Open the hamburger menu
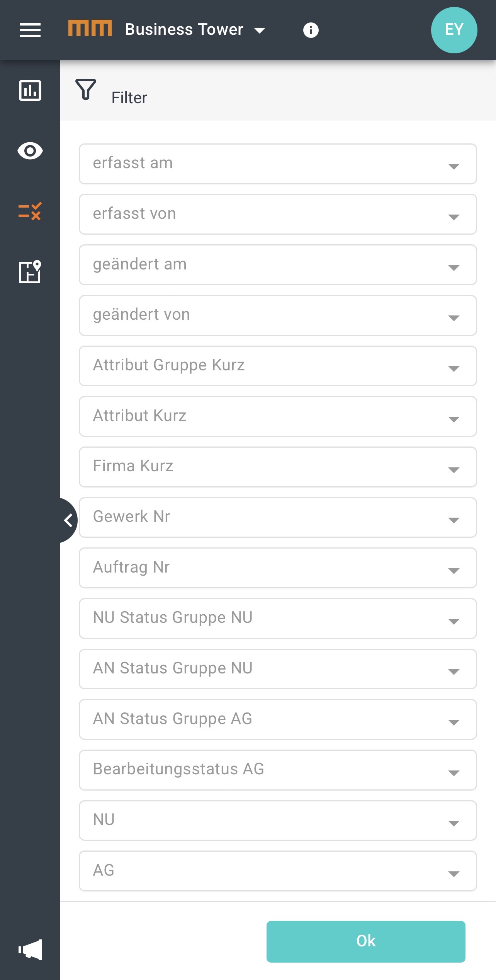This screenshot has width=496, height=980. point(30,30)
